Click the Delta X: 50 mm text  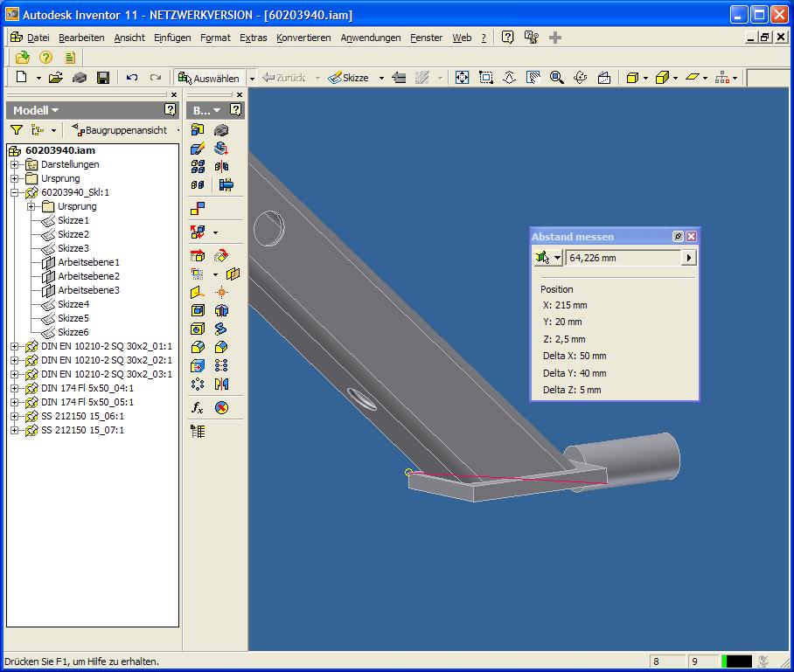coord(575,356)
